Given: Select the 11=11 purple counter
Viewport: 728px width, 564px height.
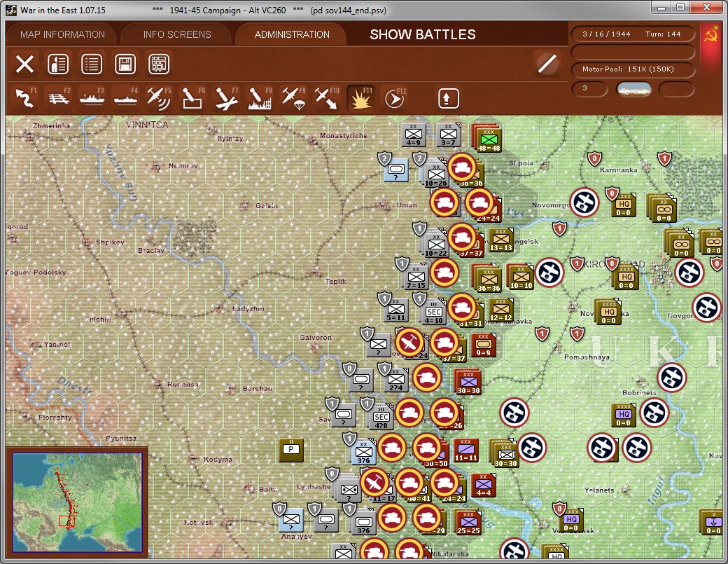Looking at the screenshot, I should [465, 450].
